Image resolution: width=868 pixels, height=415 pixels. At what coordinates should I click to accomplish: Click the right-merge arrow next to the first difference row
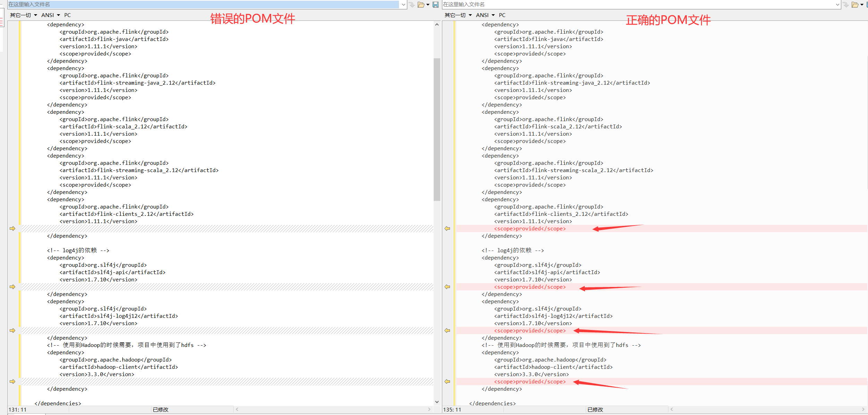point(12,228)
